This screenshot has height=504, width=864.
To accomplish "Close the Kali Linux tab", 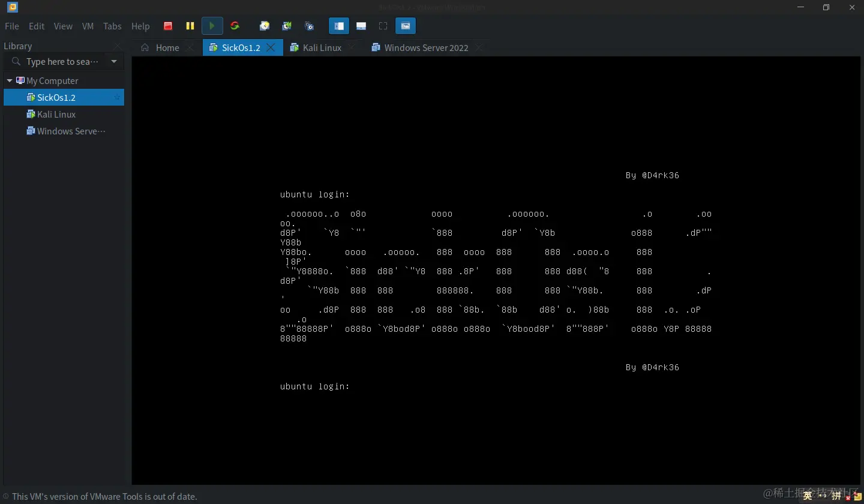I will (352, 47).
